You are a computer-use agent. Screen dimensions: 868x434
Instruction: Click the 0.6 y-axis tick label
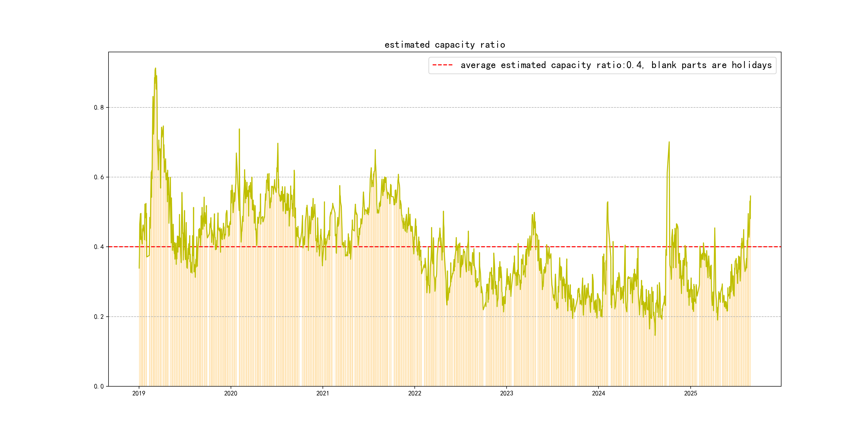99,177
